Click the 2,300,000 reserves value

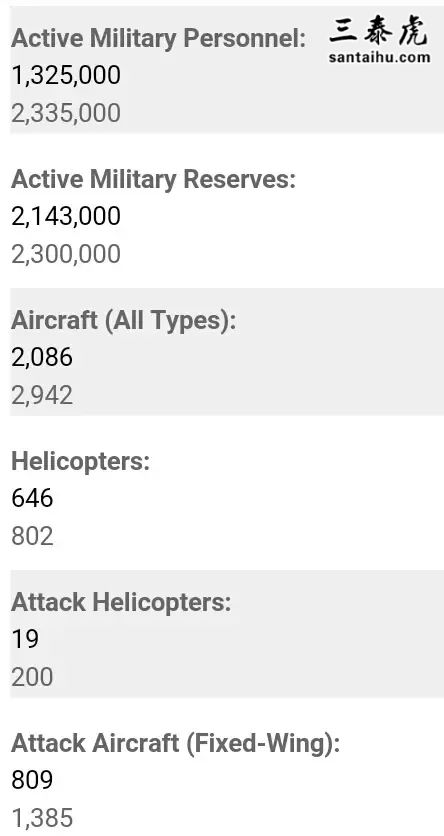[x=66, y=254]
